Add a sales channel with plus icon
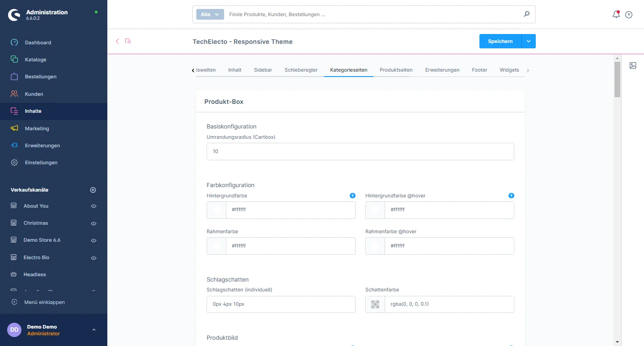644x346 pixels. [93, 190]
